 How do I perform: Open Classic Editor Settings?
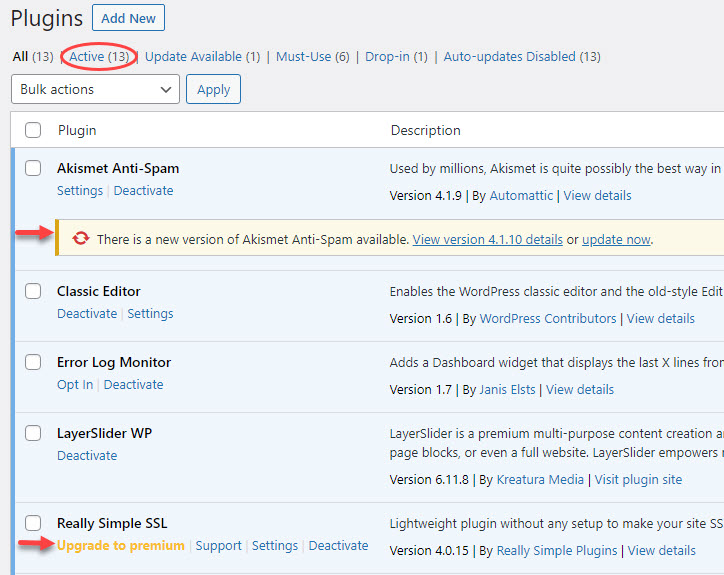coord(150,314)
